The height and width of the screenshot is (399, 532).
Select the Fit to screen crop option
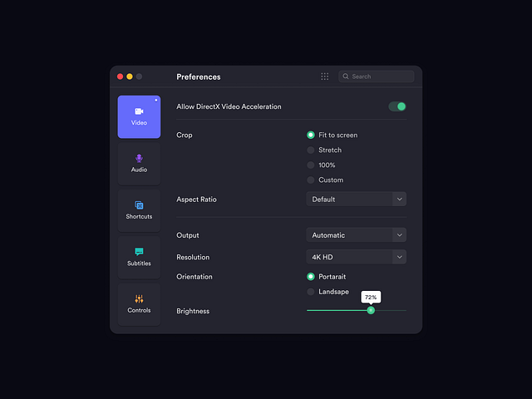coord(310,135)
